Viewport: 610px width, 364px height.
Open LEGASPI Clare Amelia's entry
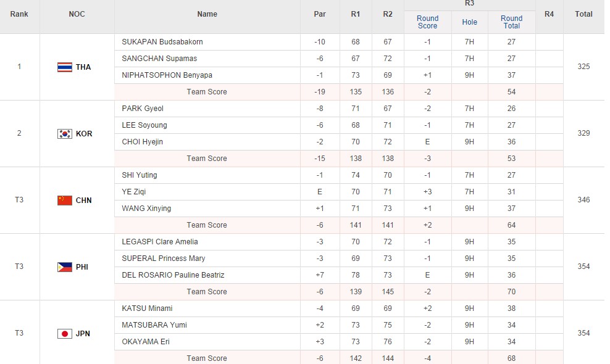coord(160,242)
